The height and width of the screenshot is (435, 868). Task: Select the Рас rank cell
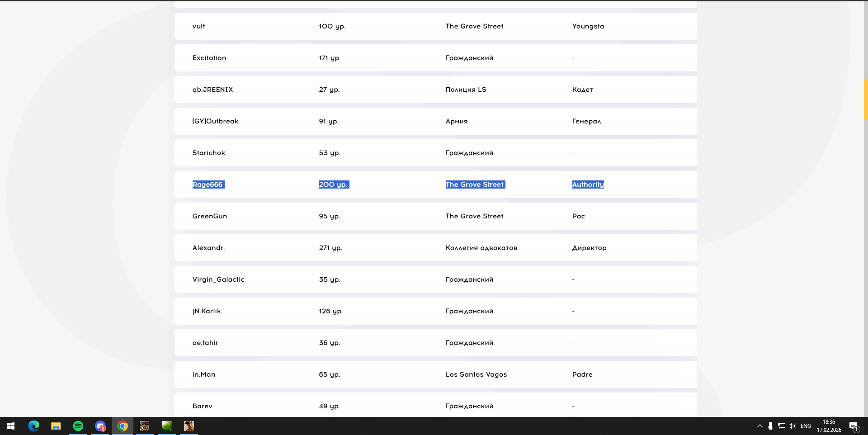coord(579,216)
